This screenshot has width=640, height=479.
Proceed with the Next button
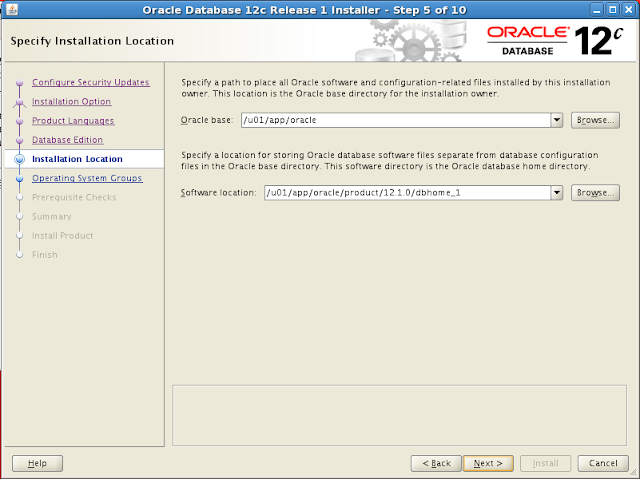488,463
